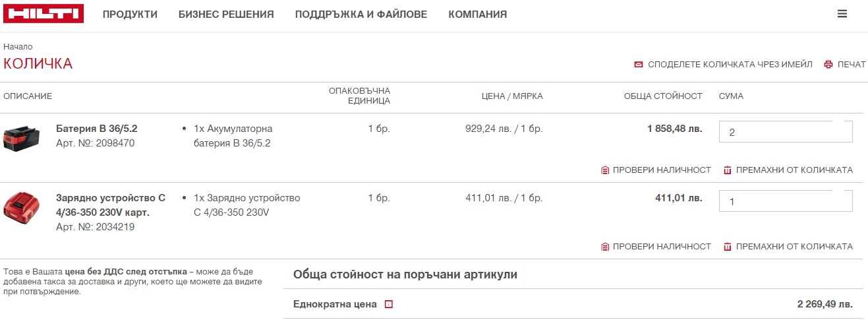
Task: Go to Начало breadcrumb link
Action: pos(18,47)
